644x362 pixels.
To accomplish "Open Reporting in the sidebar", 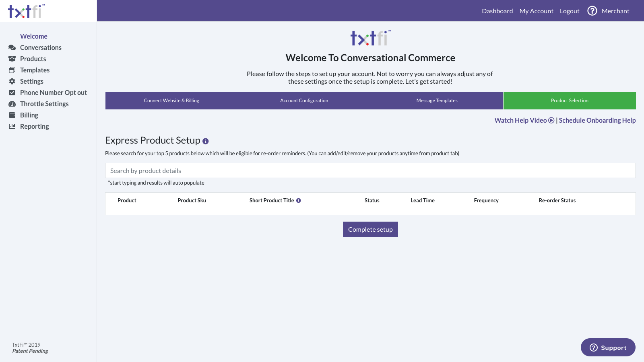I will pos(35,126).
